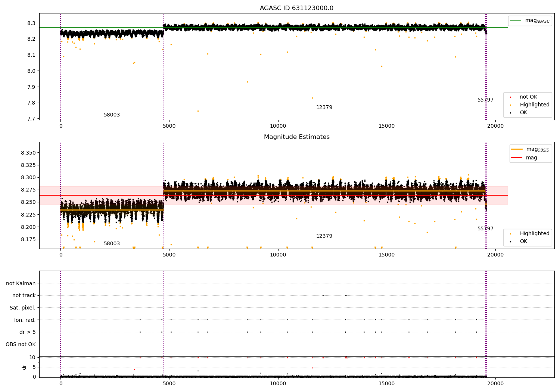Select the 'Sat. pixel.' row label
This screenshot has height=392, width=560.
pyautogui.click(x=22, y=308)
